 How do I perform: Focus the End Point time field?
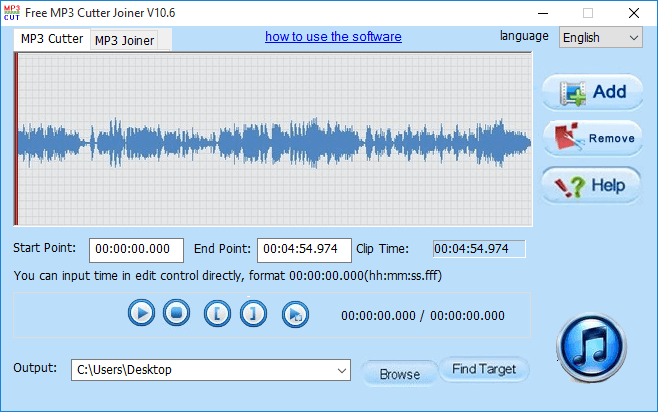(304, 250)
